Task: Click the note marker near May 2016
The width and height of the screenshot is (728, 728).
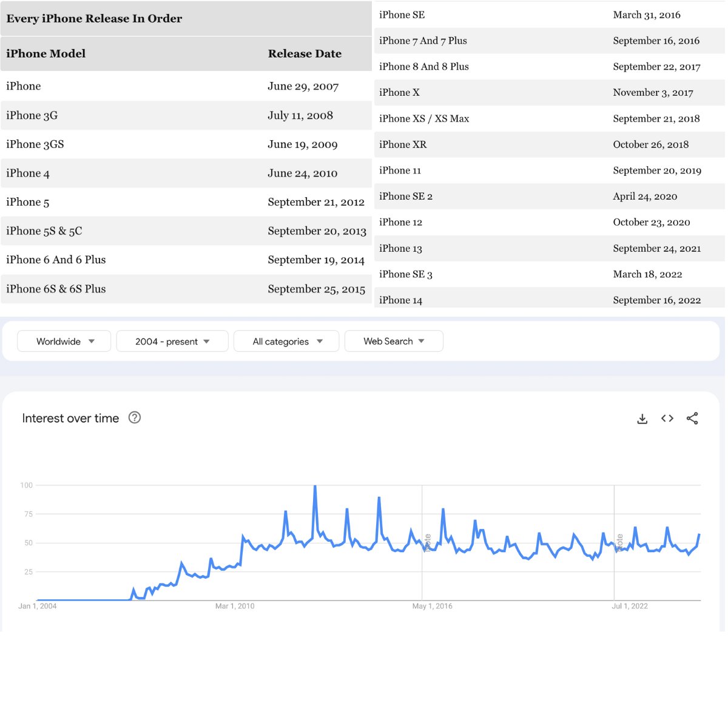Action: (x=428, y=542)
